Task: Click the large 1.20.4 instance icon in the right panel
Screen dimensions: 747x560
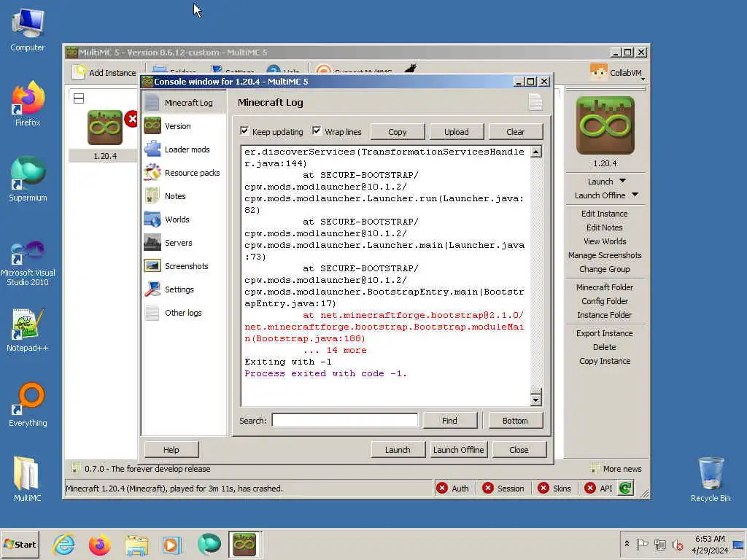Action: 605,125
